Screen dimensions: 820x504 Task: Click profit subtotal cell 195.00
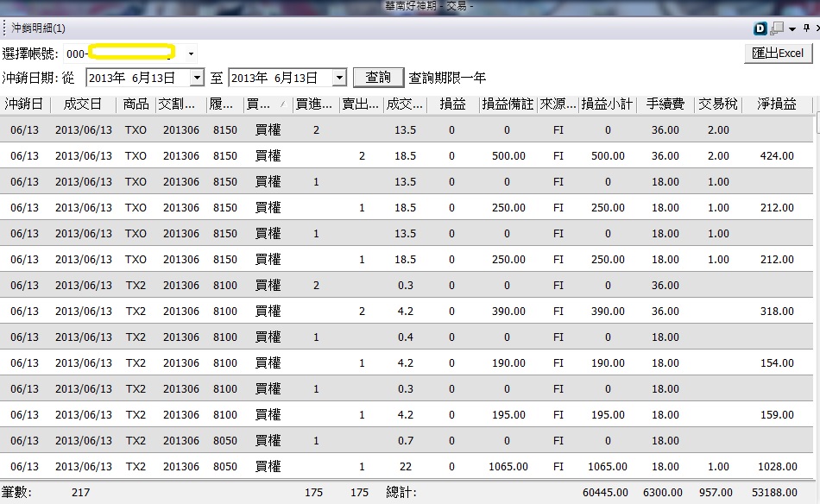608,414
